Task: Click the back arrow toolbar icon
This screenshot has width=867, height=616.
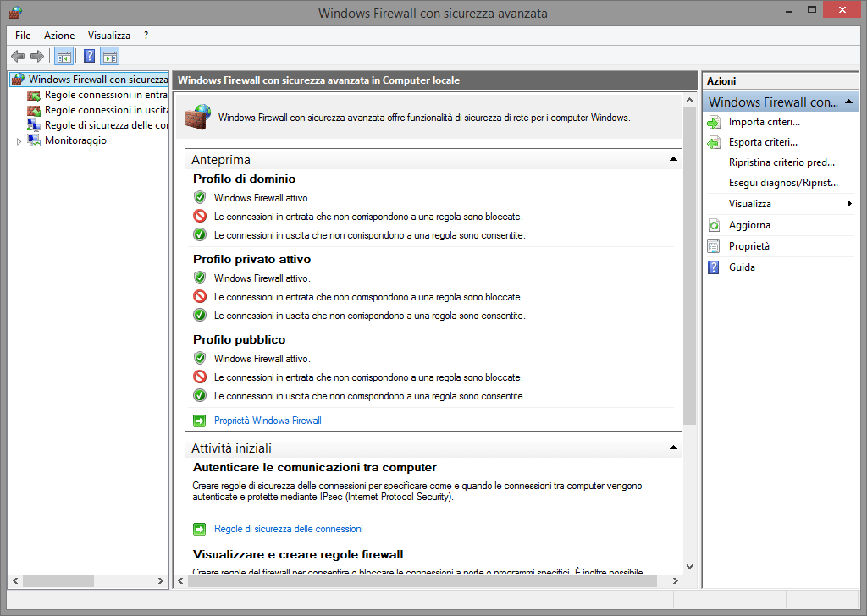Action: [17, 57]
